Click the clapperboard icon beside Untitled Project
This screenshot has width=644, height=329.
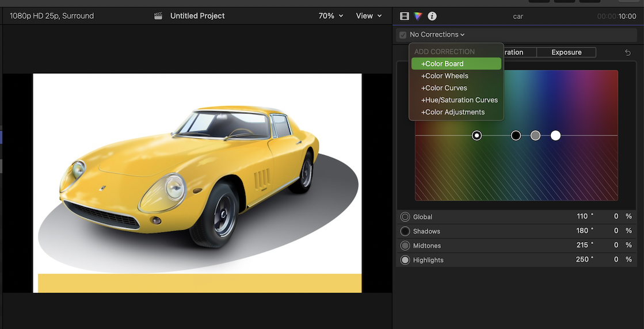pos(158,16)
